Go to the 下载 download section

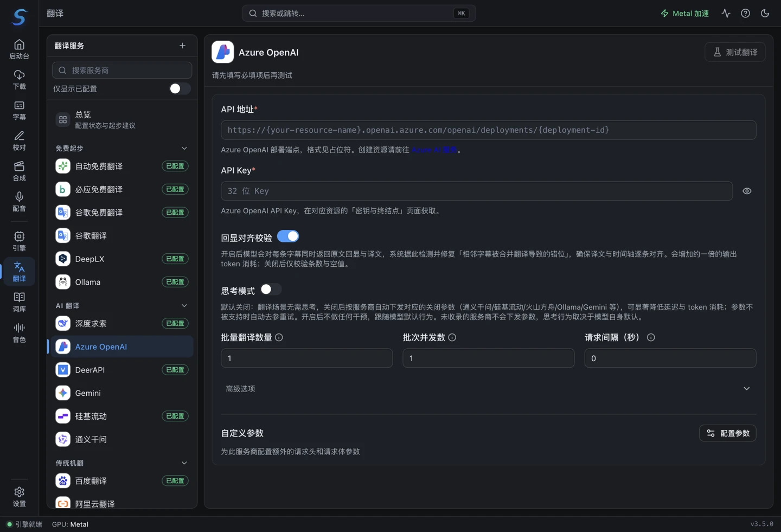pyautogui.click(x=19, y=80)
